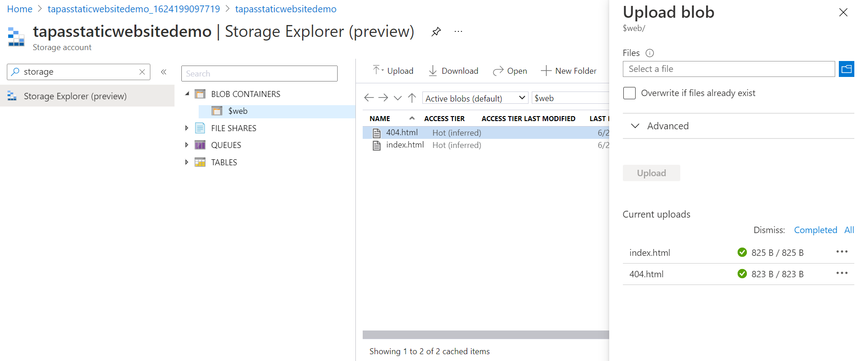Click the $web container icon
Screen dimensions: 868x361
pos(217,111)
